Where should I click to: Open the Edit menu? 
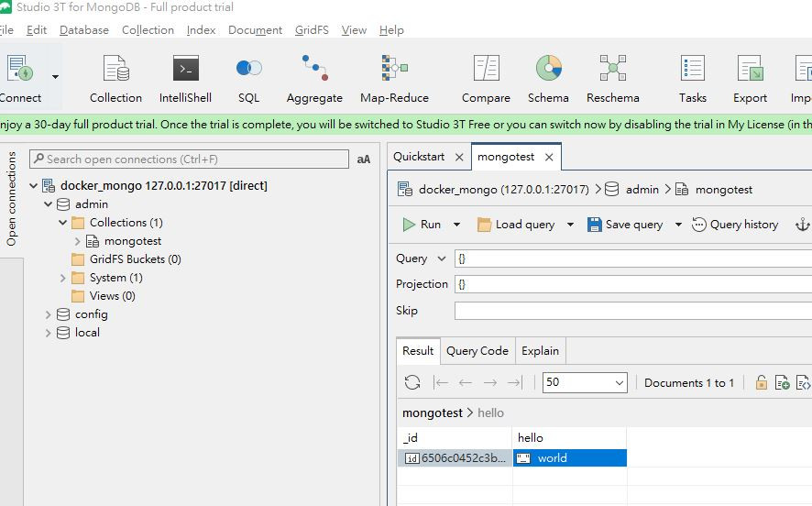[37, 30]
